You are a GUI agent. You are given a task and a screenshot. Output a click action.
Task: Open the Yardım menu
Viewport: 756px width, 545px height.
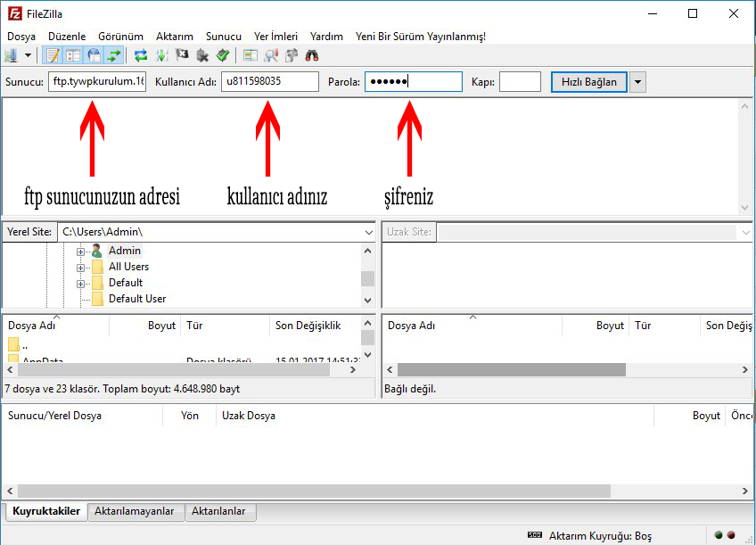(326, 37)
